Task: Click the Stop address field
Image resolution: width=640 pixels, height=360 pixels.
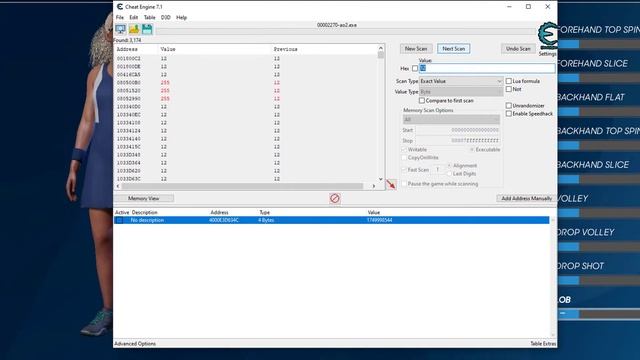Action: coord(457,141)
